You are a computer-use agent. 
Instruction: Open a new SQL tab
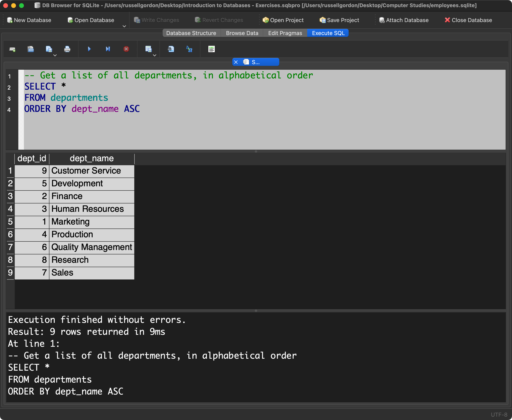12,49
